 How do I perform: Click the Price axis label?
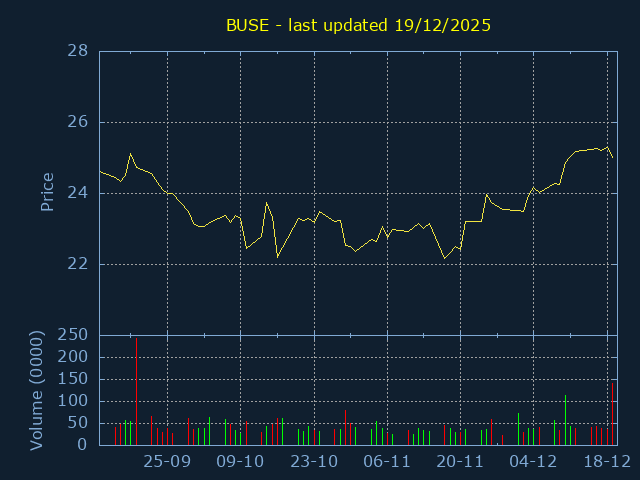point(47,192)
